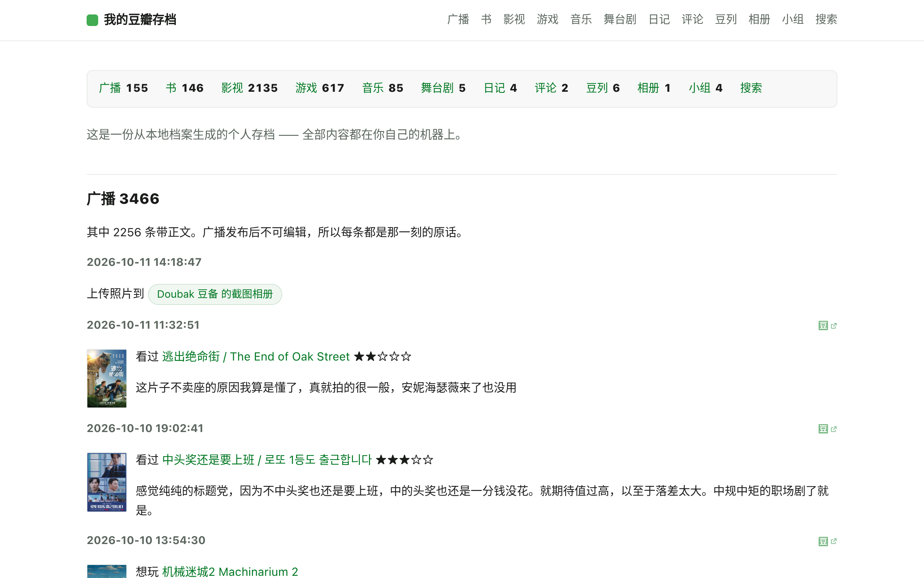The image size is (924, 578).
Task: Click the green logo square beside 我的豆瓣存档
Action: coord(92,20)
